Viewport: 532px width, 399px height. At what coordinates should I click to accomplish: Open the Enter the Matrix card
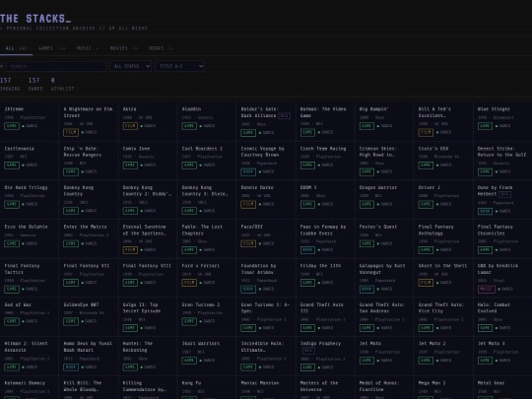tap(89, 238)
